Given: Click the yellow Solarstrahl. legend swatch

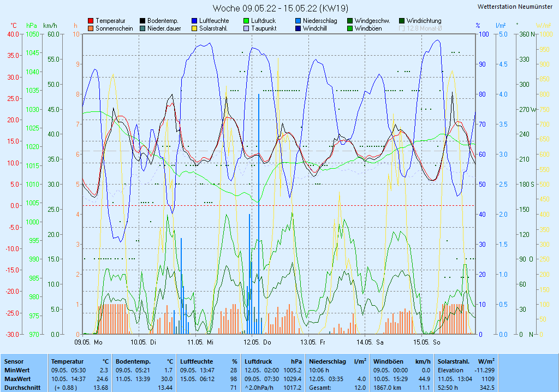Looking at the screenshot, I should tap(194, 28).
